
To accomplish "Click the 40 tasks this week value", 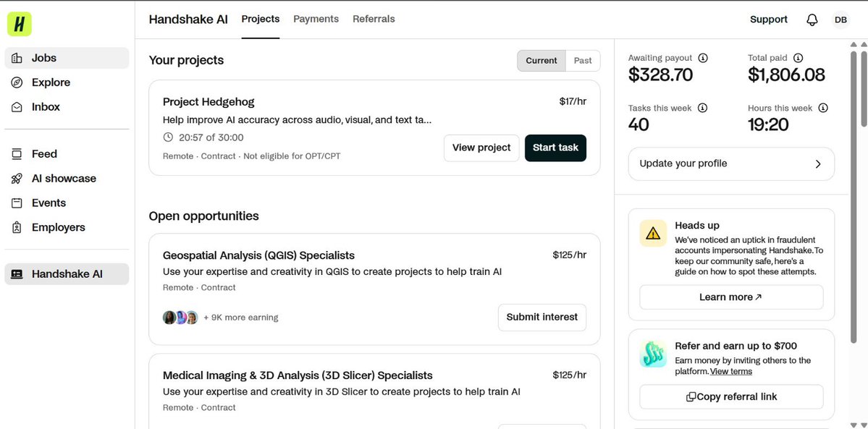I will [x=639, y=124].
